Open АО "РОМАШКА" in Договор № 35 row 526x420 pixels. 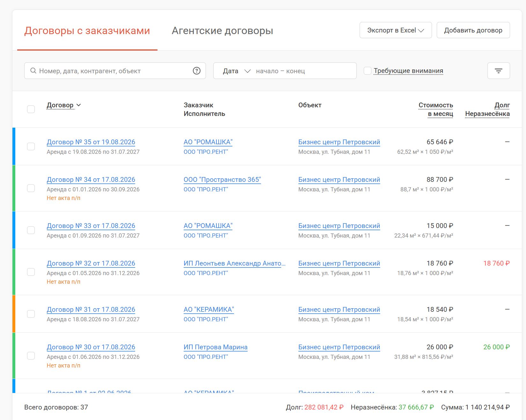coord(208,142)
